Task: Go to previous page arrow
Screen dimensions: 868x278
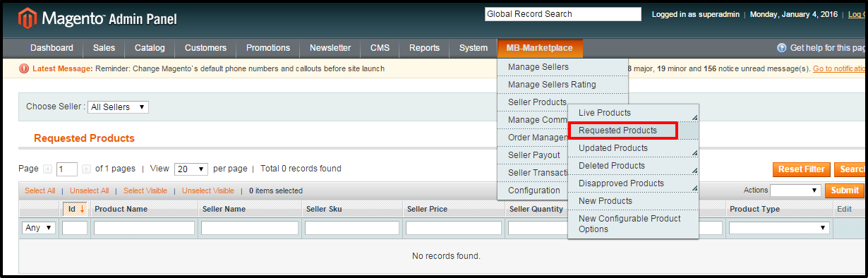Action: [48, 169]
